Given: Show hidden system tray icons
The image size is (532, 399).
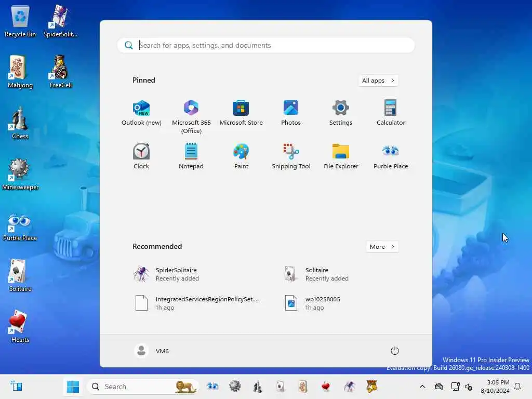Looking at the screenshot, I should click(x=422, y=387).
